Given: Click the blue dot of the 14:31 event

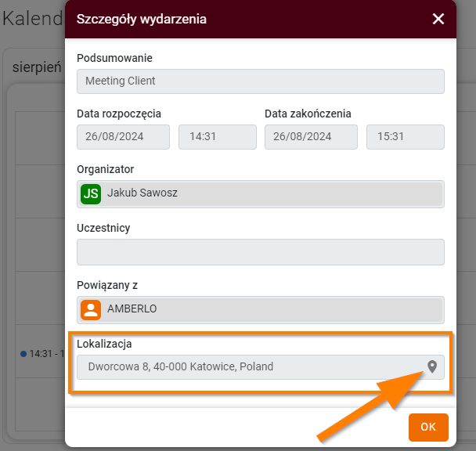Looking at the screenshot, I should [23, 354].
